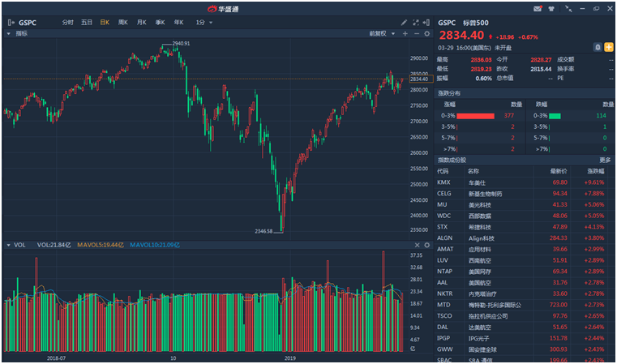Screen dimensions: 617x364
Task: Select the MU 美光科技 row
Action: pyautogui.click(x=523, y=204)
